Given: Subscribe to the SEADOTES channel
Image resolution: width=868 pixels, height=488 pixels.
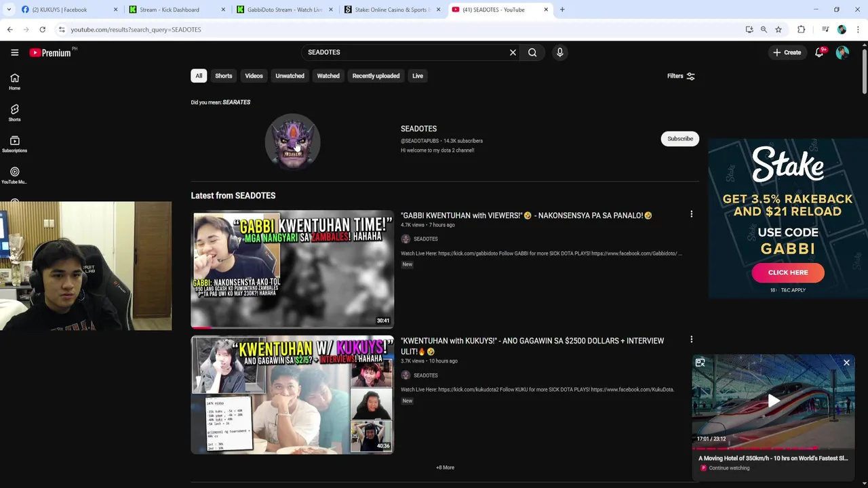Looking at the screenshot, I should point(679,139).
